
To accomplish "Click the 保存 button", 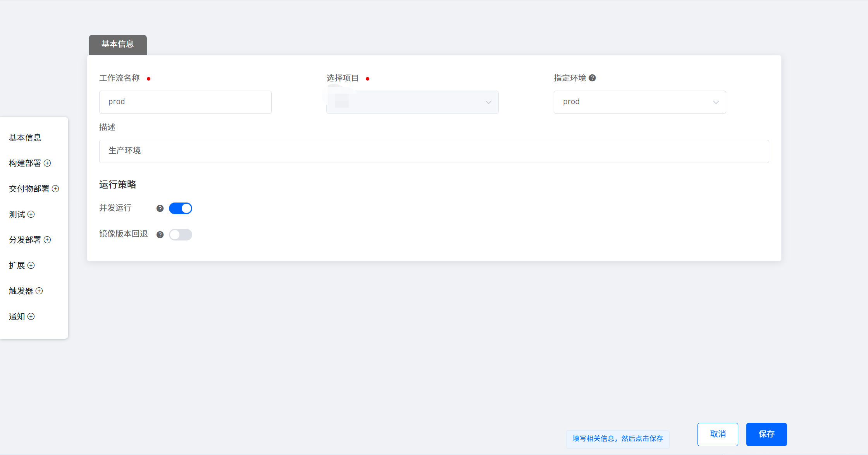I will (x=766, y=434).
